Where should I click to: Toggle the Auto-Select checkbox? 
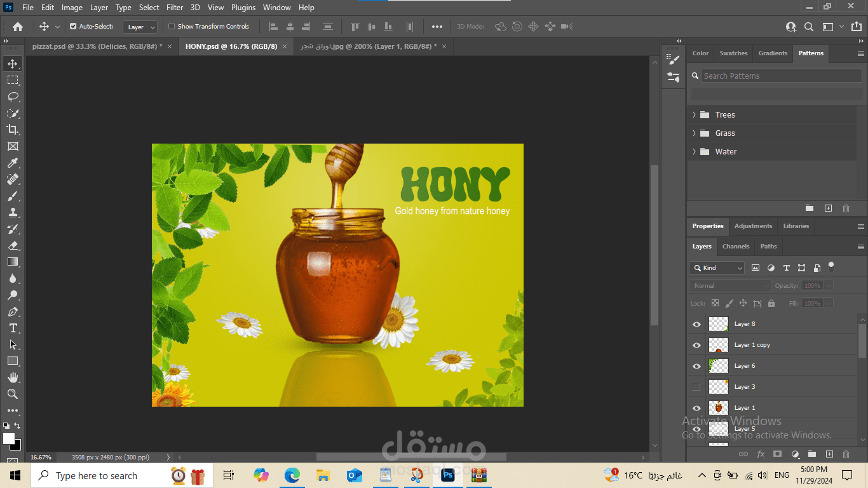tap(73, 27)
